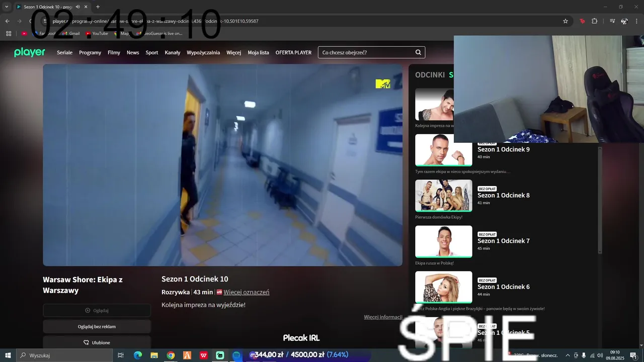This screenshot has height=362, width=644.
Task: Open the Kanały section
Action: [173, 52]
